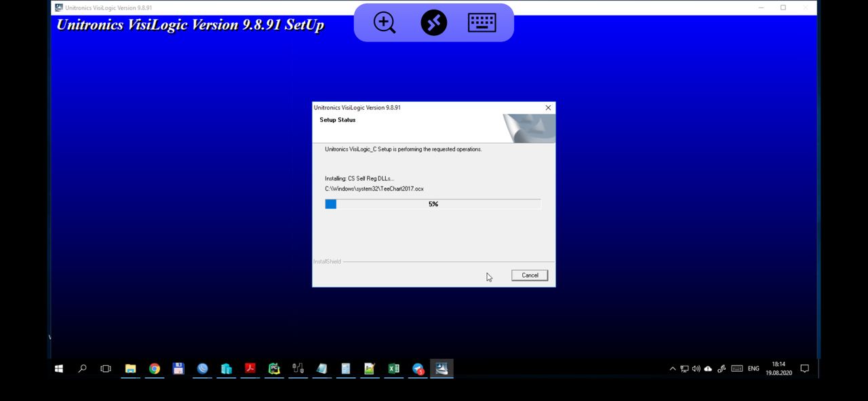Click the TeeChart2017.ocx file path text
This screenshot has width=868, height=401.
coord(374,189)
